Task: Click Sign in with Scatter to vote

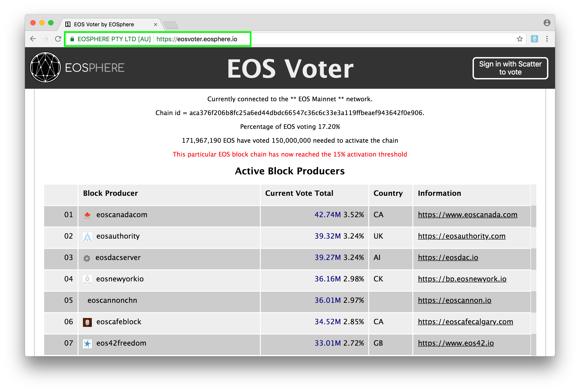Action: 510,68
